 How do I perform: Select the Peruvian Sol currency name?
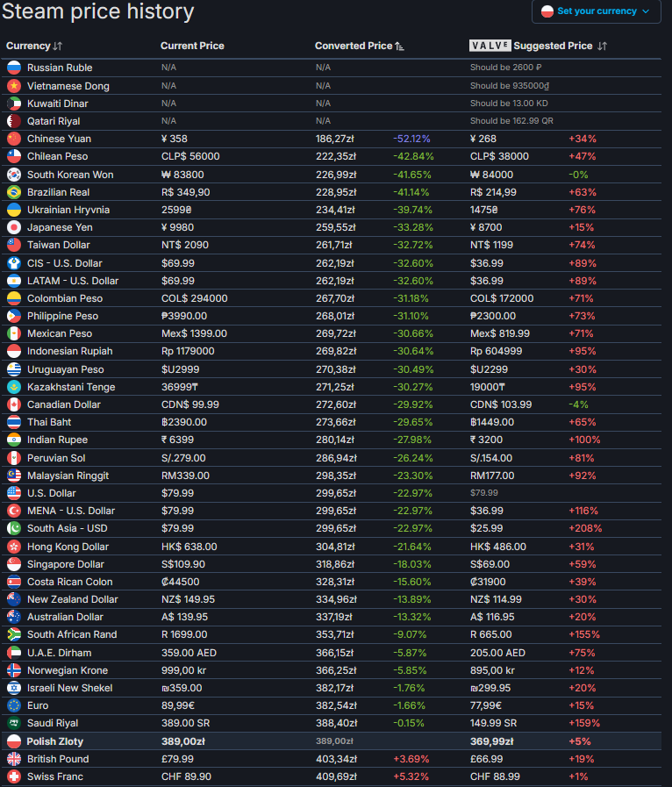pos(56,458)
